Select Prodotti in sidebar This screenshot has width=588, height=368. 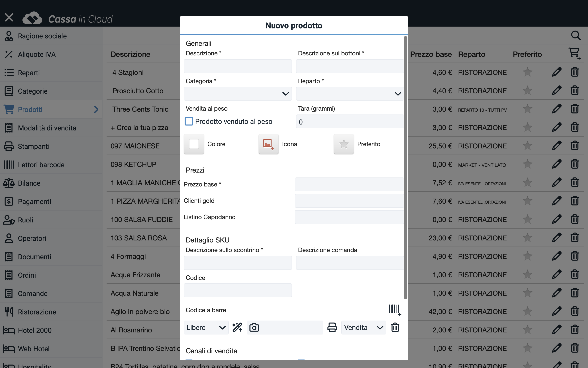click(51, 109)
